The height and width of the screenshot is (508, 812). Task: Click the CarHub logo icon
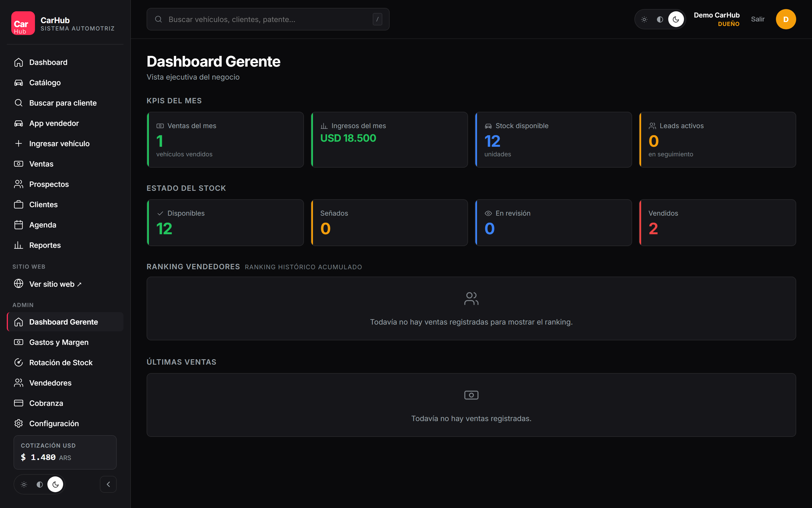pyautogui.click(x=23, y=23)
